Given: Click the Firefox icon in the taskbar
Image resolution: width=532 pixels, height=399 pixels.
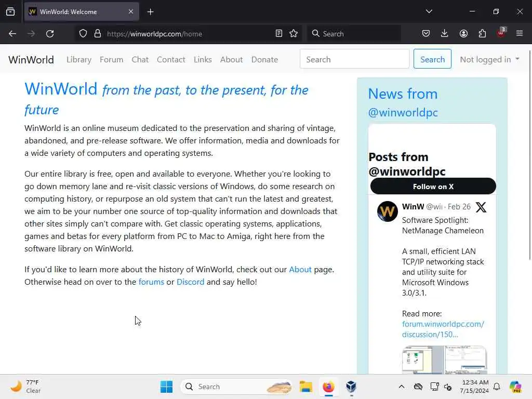Looking at the screenshot, I should [328, 387].
